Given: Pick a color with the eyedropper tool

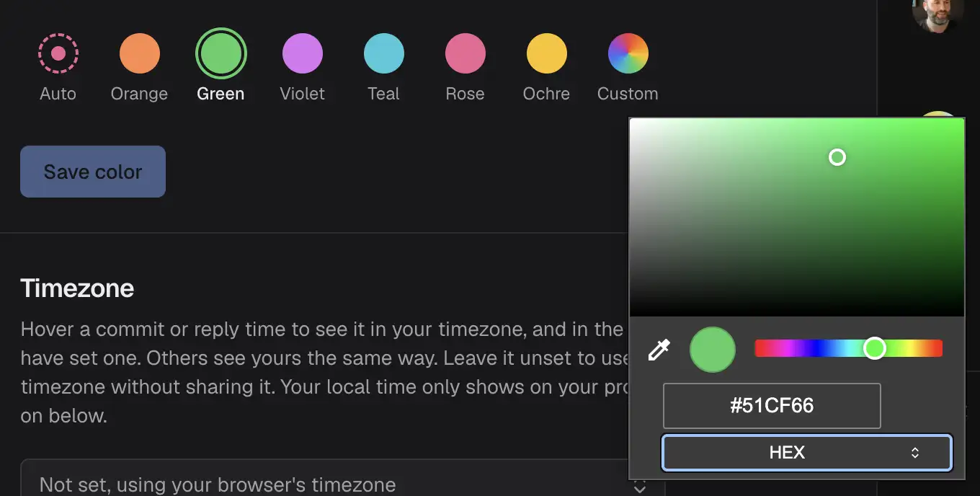Looking at the screenshot, I should (659, 350).
